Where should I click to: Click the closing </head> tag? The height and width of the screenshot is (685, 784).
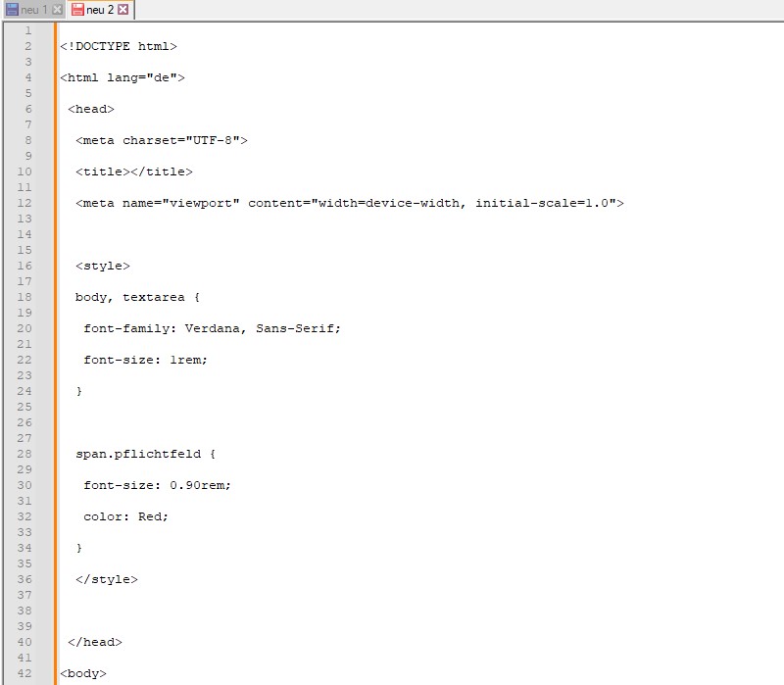(95, 642)
